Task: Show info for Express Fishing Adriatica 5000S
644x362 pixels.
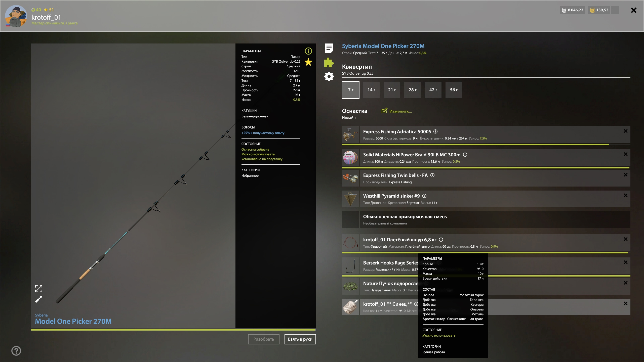Action: tap(435, 131)
